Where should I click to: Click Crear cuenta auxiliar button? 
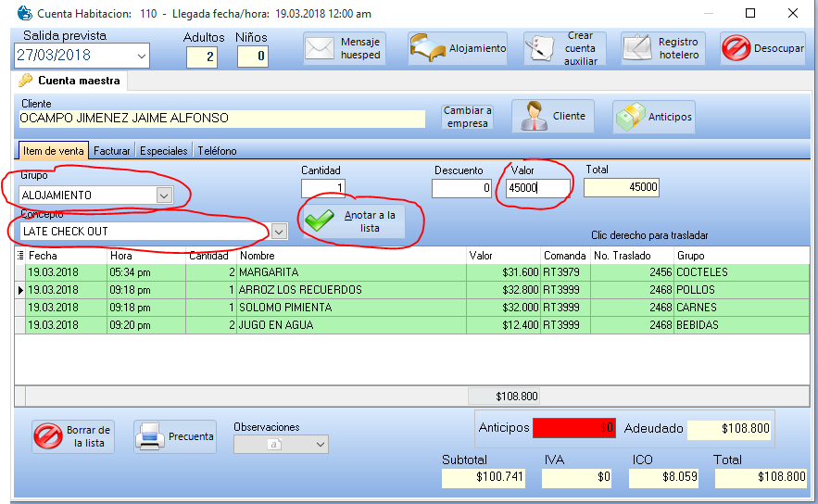[564, 48]
